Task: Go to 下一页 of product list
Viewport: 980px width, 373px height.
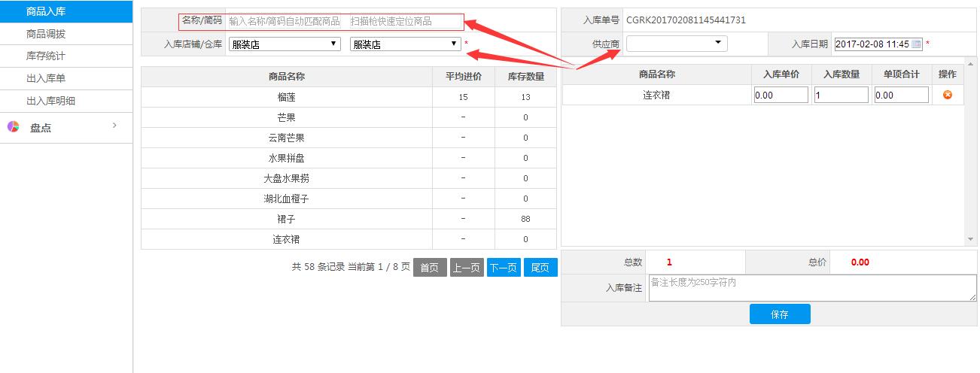Action: [x=504, y=268]
